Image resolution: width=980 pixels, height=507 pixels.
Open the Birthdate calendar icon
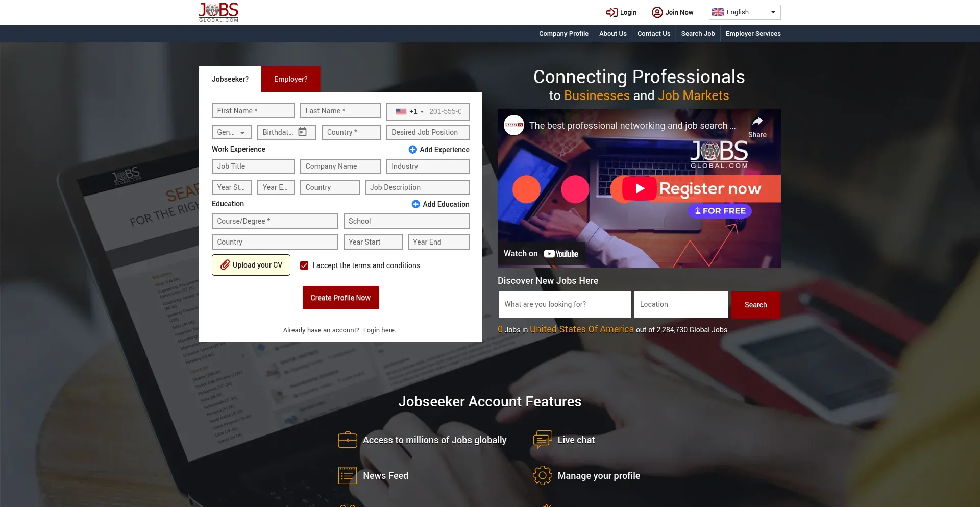pos(302,132)
